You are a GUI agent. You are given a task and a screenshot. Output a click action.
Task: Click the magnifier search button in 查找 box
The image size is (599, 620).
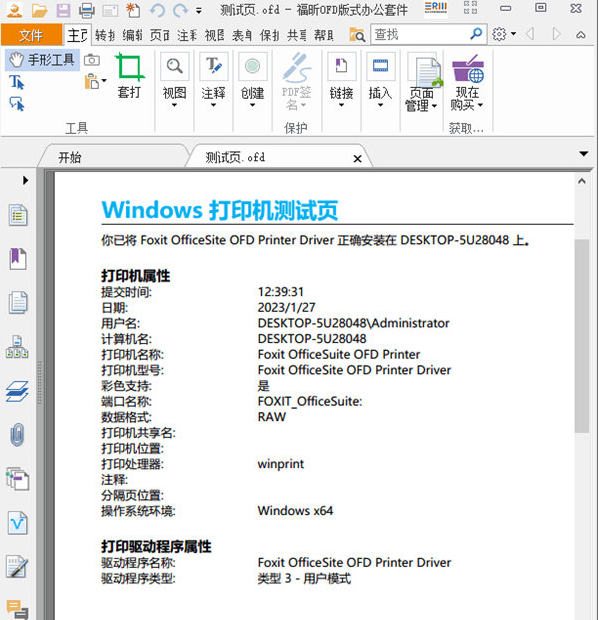pyautogui.click(x=476, y=34)
